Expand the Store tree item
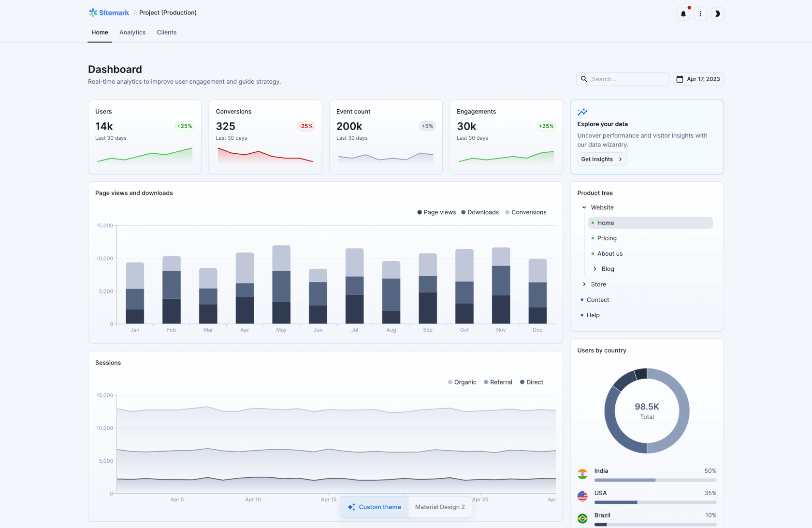Viewport: 812px width, 528px height. (585, 284)
